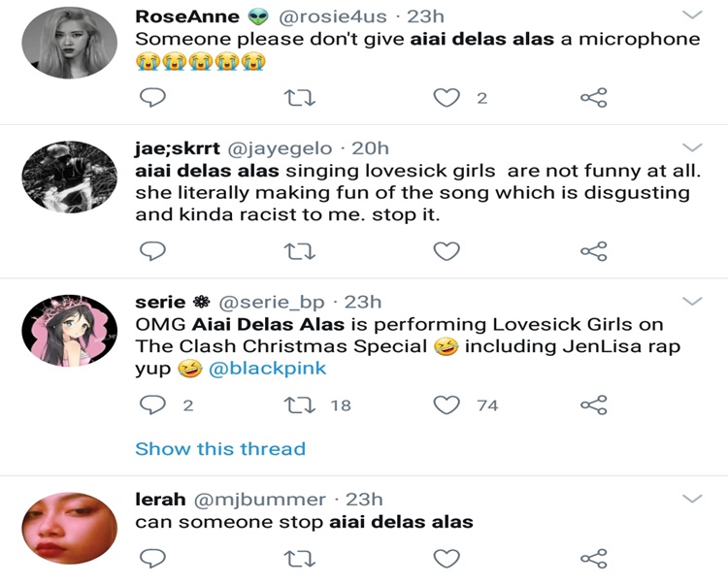Viewport: 728px width, 582px height.
Task: Like serie's tweet with 74 likes
Action: pos(447,405)
